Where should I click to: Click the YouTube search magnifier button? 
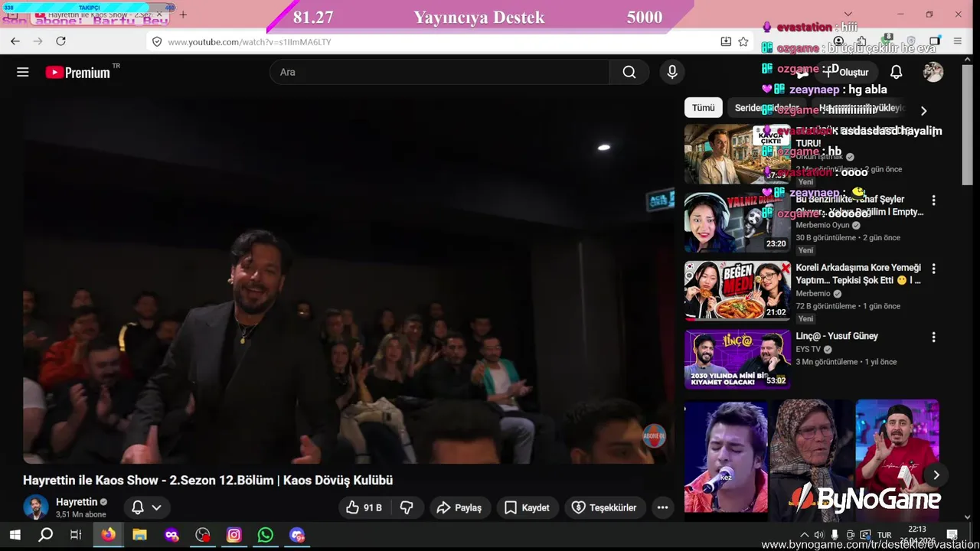[629, 72]
